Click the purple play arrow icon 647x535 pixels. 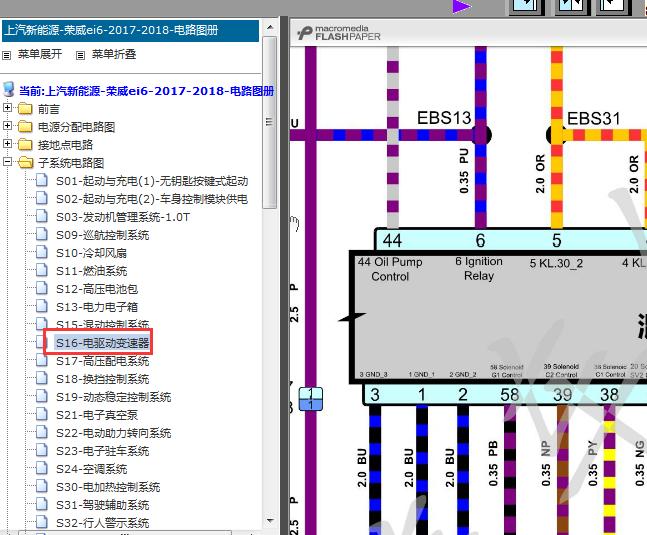click(x=462, y=7)
